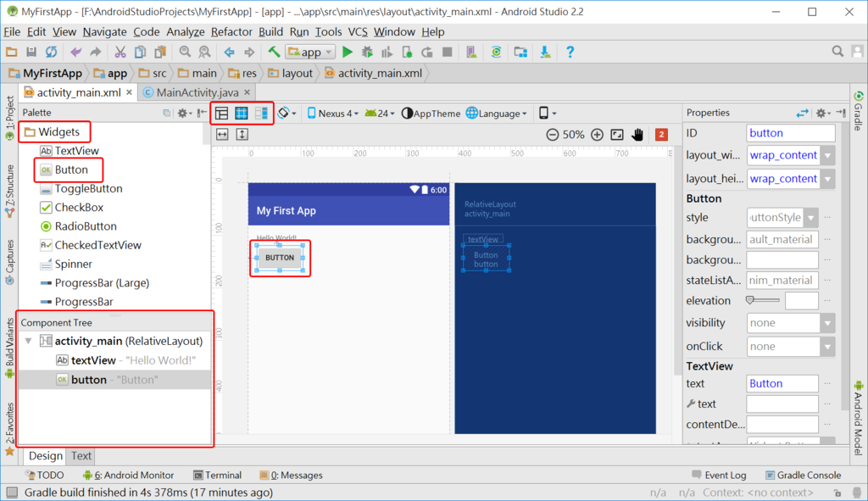This screenshot has width=868, height=501.
Task: Click the Undo arrow icon
Action: (75, 52)
